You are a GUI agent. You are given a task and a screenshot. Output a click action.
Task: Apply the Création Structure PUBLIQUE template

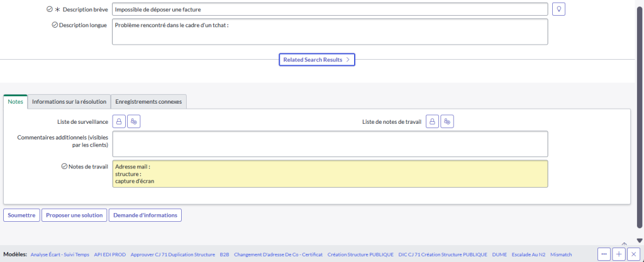pyautogui.click(x=360, y=254)
